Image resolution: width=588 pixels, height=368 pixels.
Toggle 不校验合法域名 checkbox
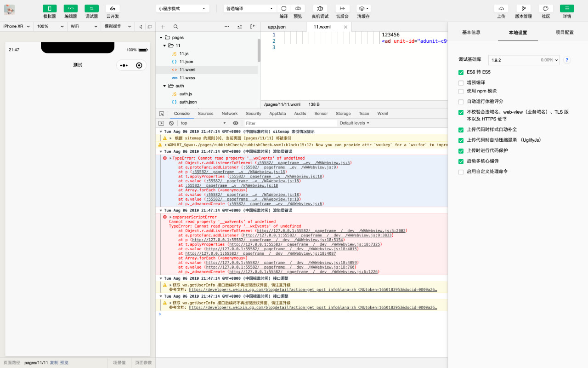(x=461, y=112)
